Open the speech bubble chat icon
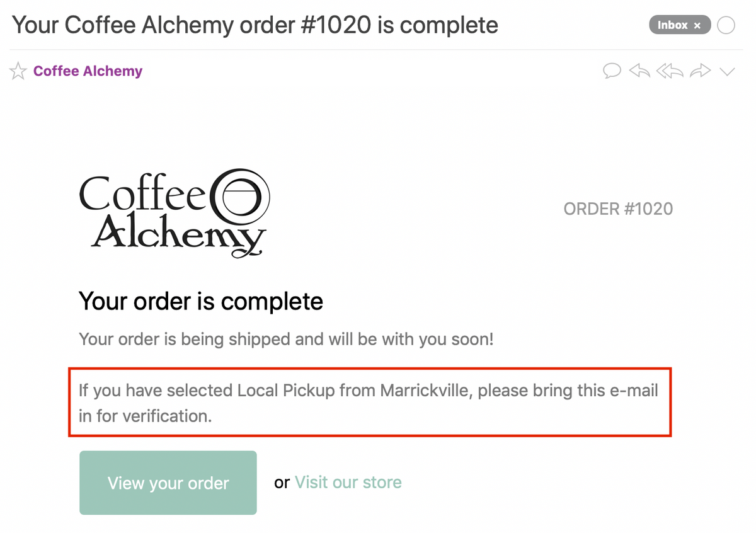This screenshot has height=533, width=756. [612, 71]
